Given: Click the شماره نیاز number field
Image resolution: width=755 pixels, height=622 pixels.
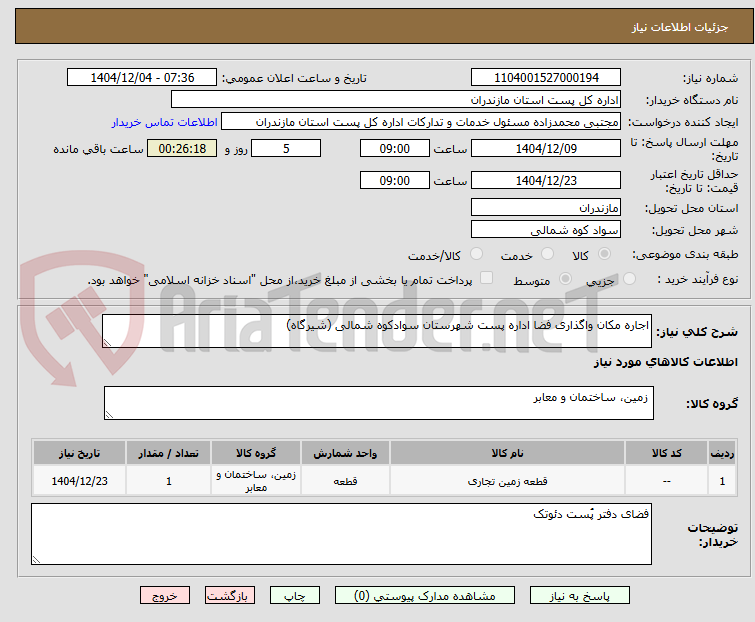Looking at the screenshot, I should [x=546, y=78].
